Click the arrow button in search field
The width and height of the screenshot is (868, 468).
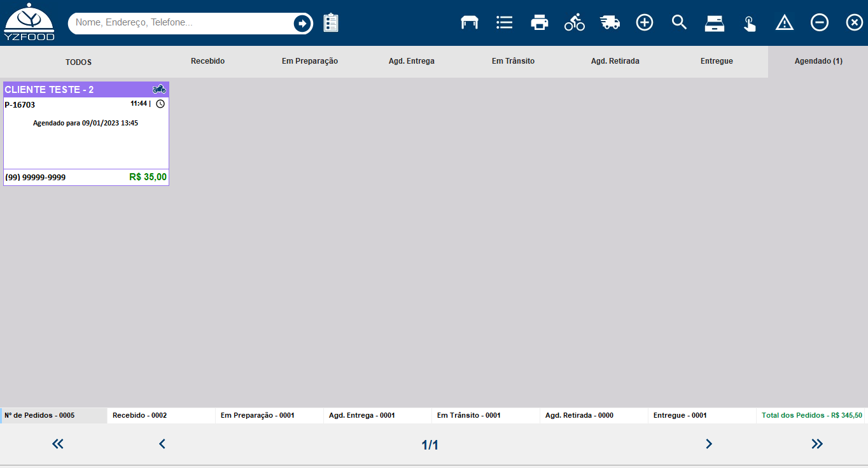click(x=302, y=24)
